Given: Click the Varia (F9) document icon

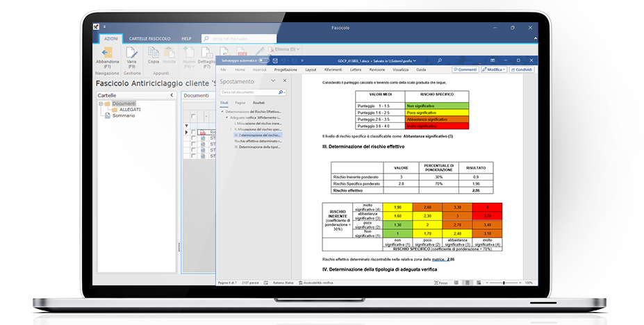Looking at the screenshot, I should [131, 53].
